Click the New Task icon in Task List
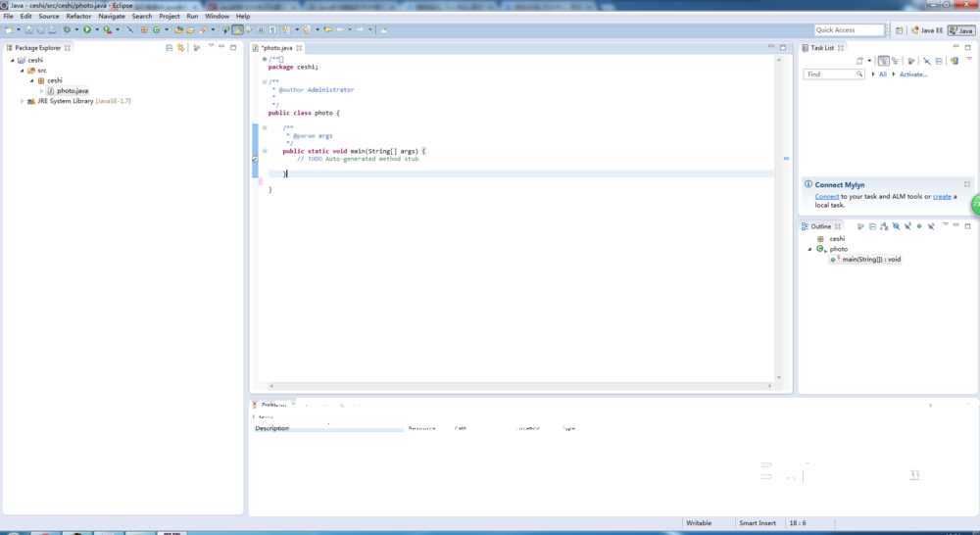980x535 pixels. 860,61
